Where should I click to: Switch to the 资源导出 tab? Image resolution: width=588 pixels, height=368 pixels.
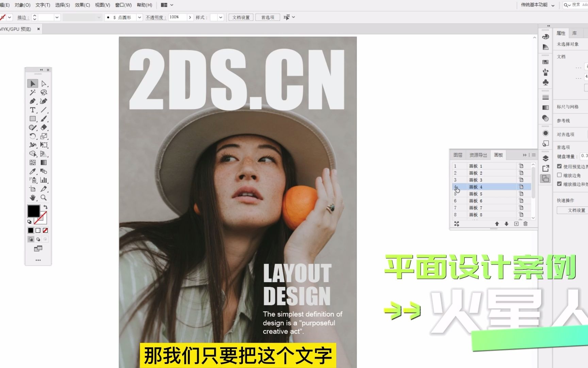pyautogui.click(x=478, y=155)
